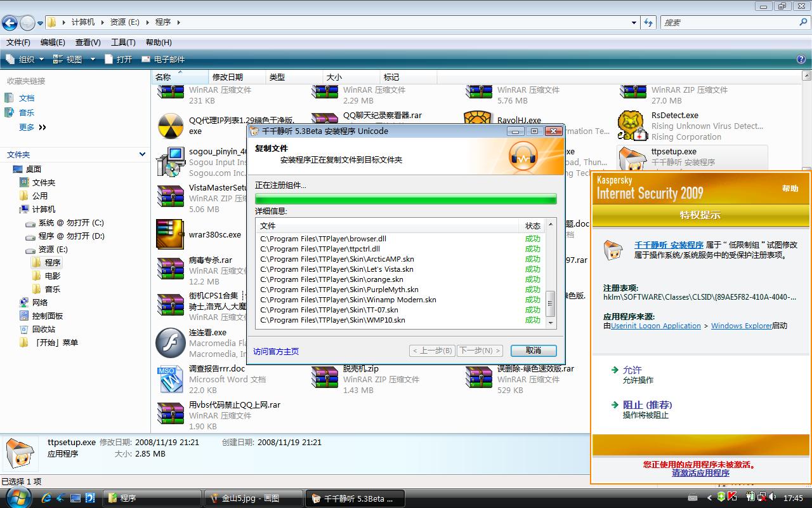
Task: Click the volume speaker tray icon
Action: 771,498
